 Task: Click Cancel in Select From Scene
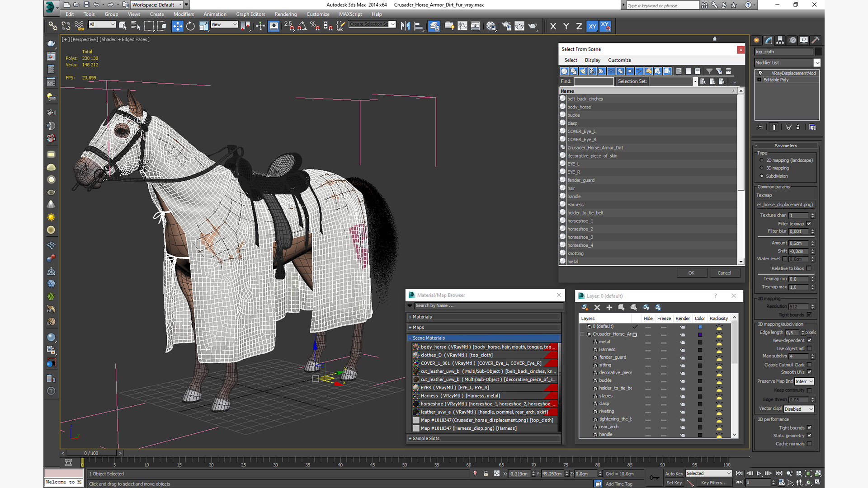(724, 273)
